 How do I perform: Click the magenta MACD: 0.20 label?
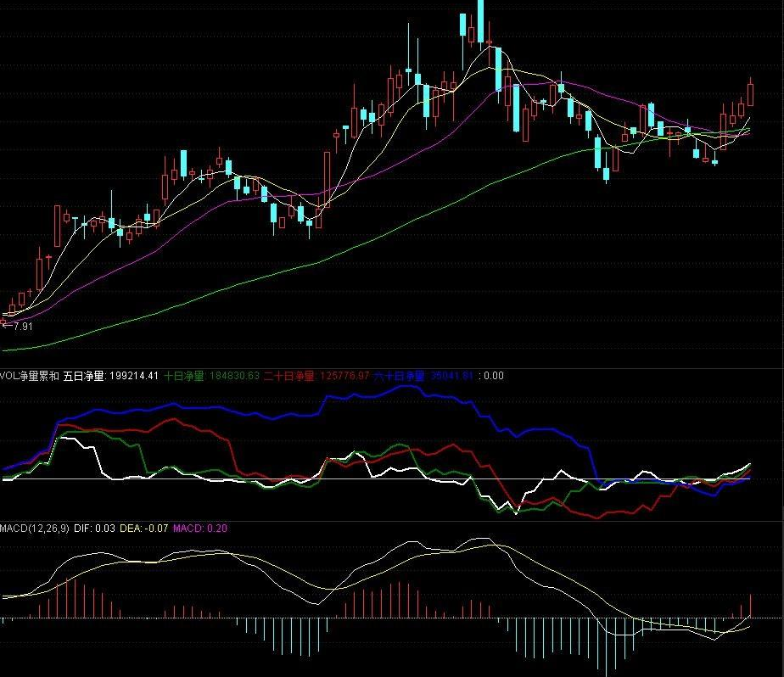tap(201, 528)
